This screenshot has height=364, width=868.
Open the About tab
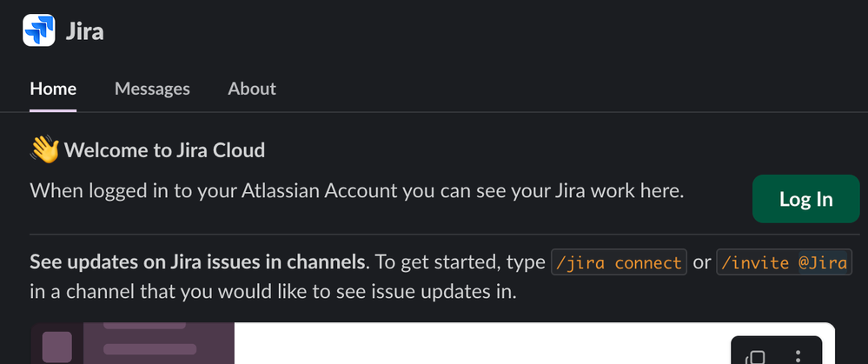tap(252, 89)
